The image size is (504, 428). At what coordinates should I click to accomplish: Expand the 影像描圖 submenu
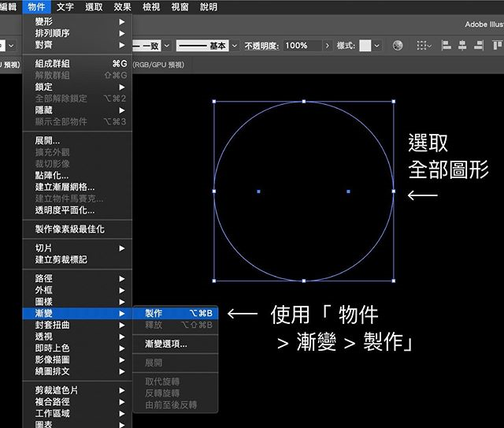(77, 359)
